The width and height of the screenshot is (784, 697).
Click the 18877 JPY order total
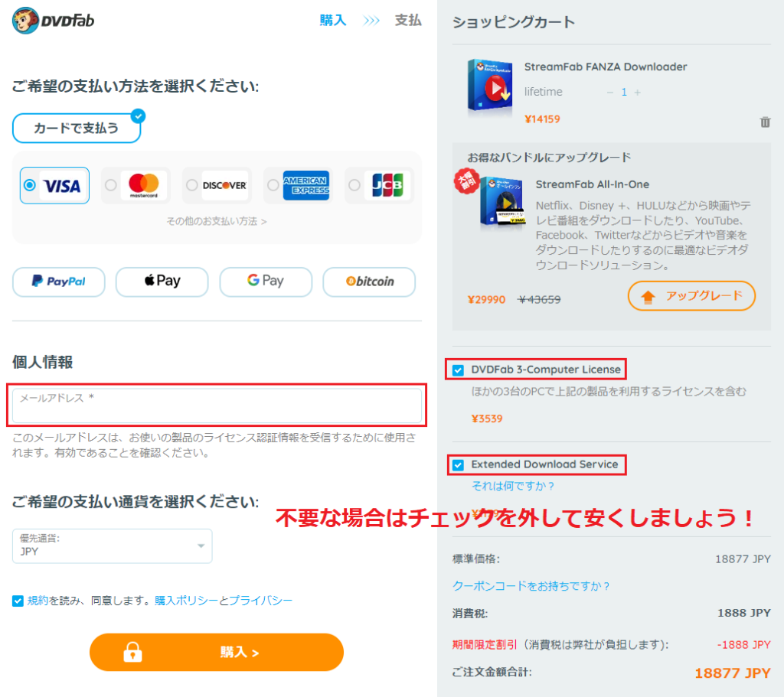(733, 673)
